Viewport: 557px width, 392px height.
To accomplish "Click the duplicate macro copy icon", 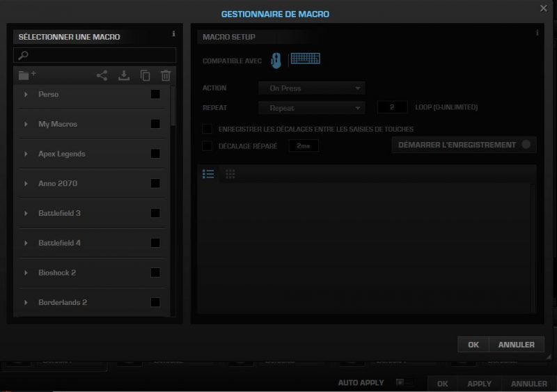I will click(145, 75).
